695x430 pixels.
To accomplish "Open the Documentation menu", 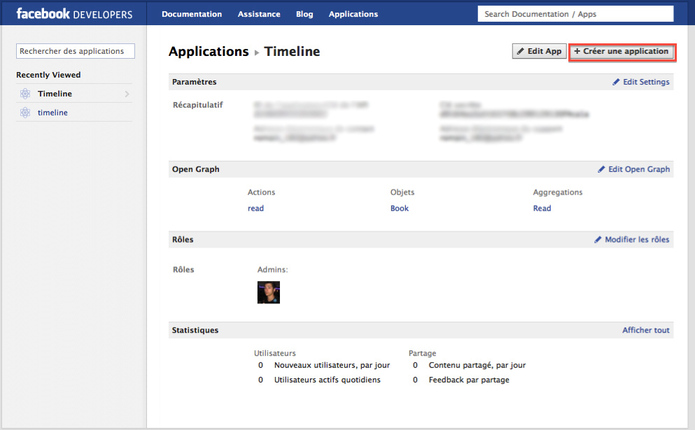I will tap(192, 14).
